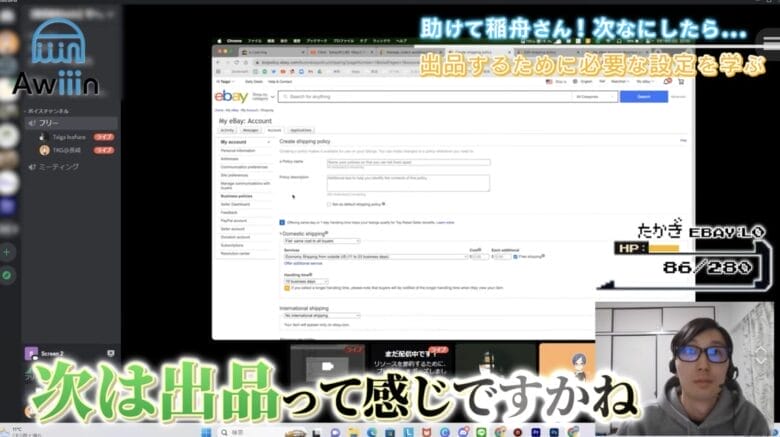The image size is (780, 437).
Task: Open Site preferences in sidebar
Action: 234,175
